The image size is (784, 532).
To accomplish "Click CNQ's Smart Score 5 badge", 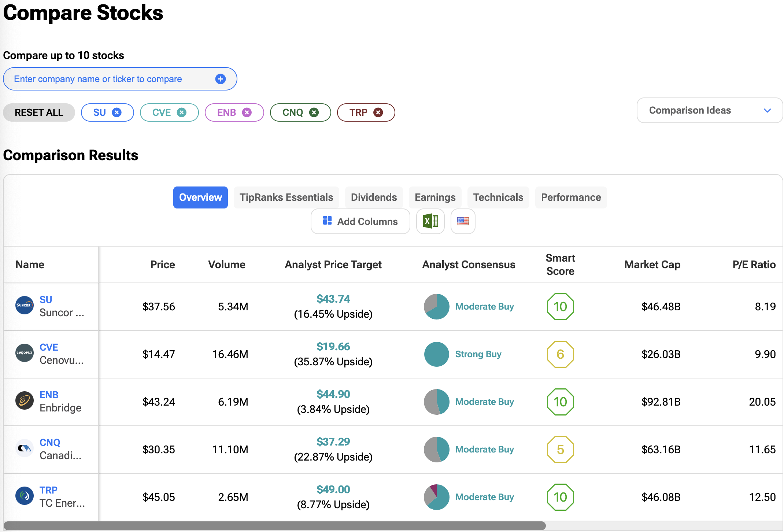I will click(561, 450).
